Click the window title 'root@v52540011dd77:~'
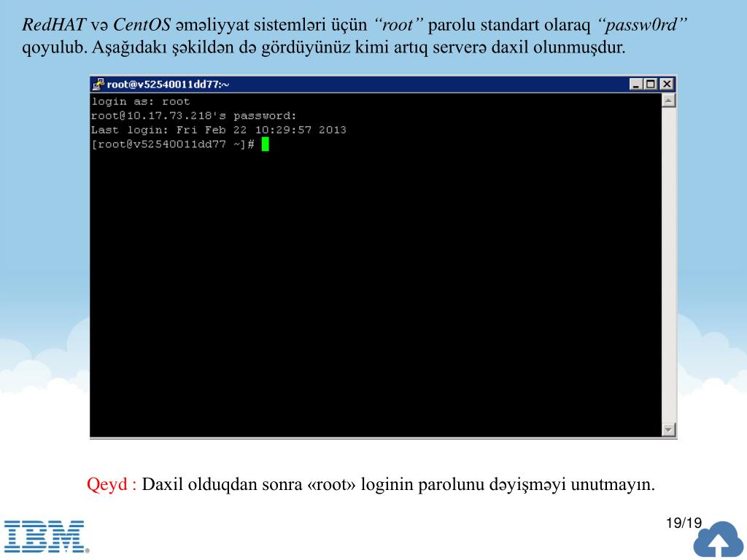747x560 pixels. [x=169, y=85]
